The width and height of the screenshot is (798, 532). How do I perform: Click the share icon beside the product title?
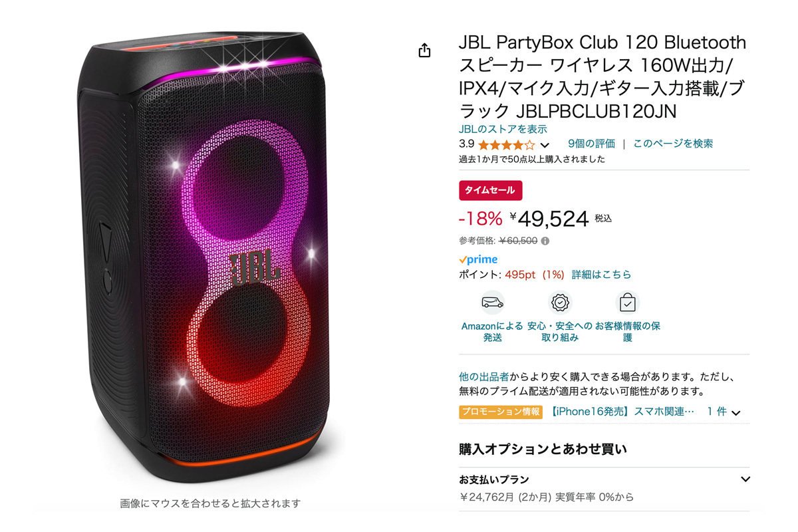coord(425,51)
